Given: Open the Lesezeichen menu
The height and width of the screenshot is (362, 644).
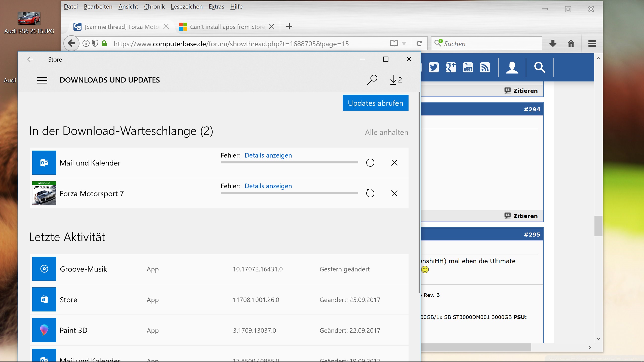Looking at the screenshot, I should 186,7.
